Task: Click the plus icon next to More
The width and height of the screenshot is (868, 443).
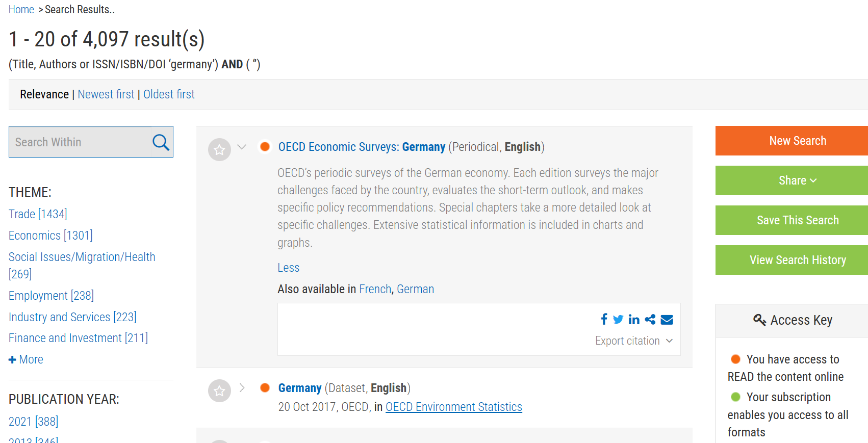Action: 12,360
